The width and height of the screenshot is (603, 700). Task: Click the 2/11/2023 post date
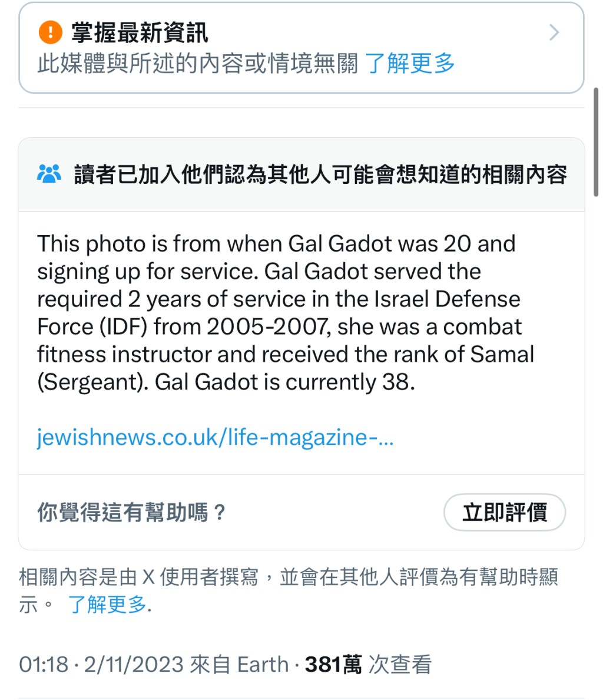click(134, 664)
